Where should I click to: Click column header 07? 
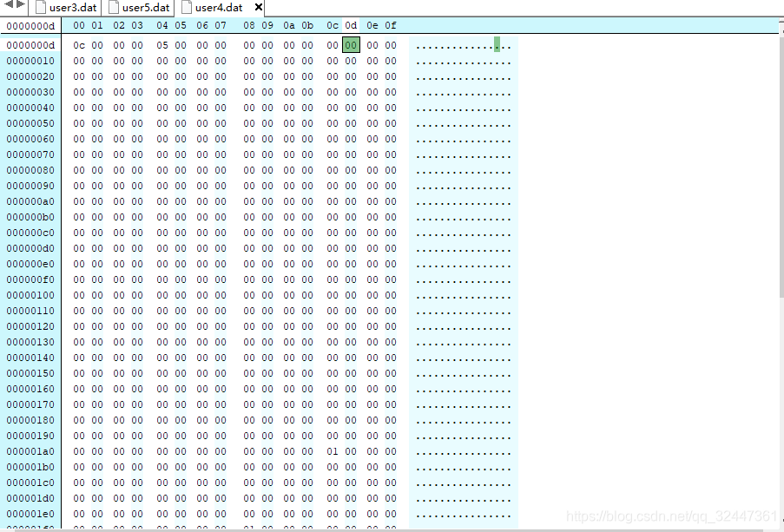(x=221, y=25)
